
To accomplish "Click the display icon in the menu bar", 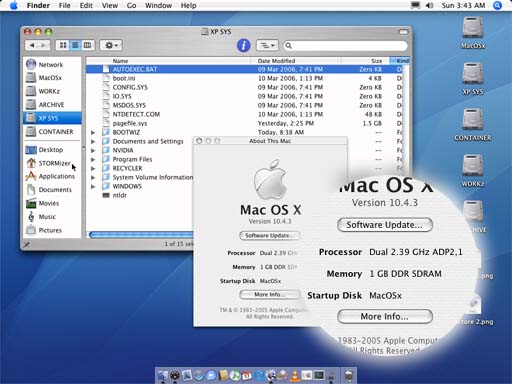I will [415, 5].
